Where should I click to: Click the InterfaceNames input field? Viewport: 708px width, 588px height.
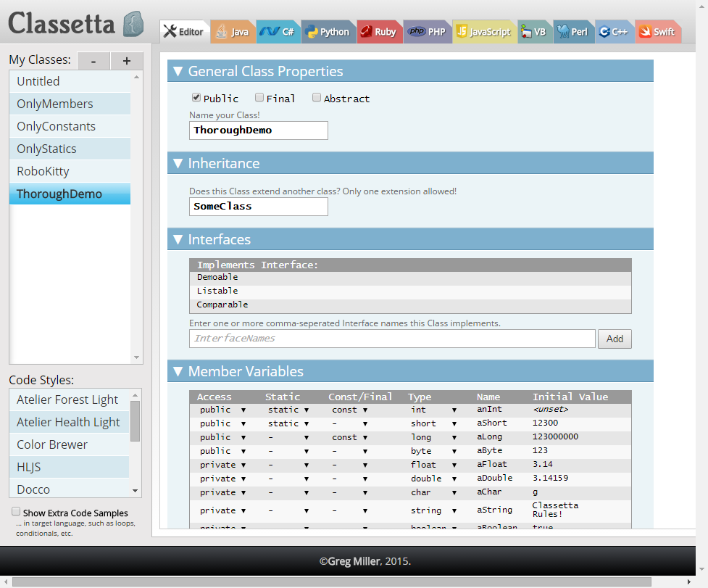[391, 339]
